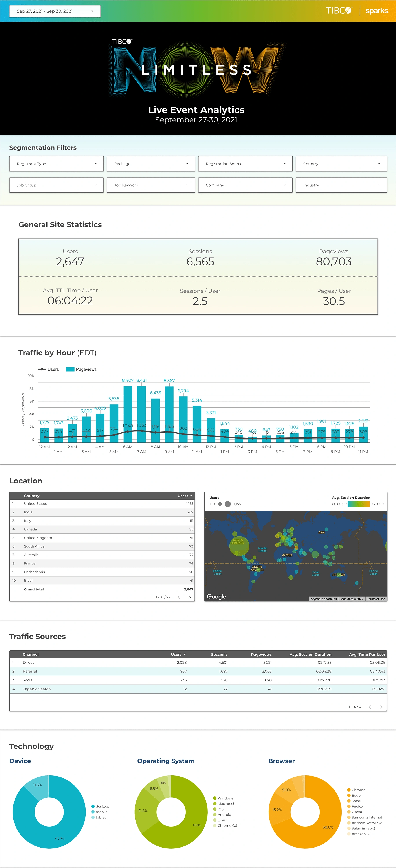Screen dimensions: 396x868
Task: Open the Registrant Type filter dropdown
Action: click(57, 164)
